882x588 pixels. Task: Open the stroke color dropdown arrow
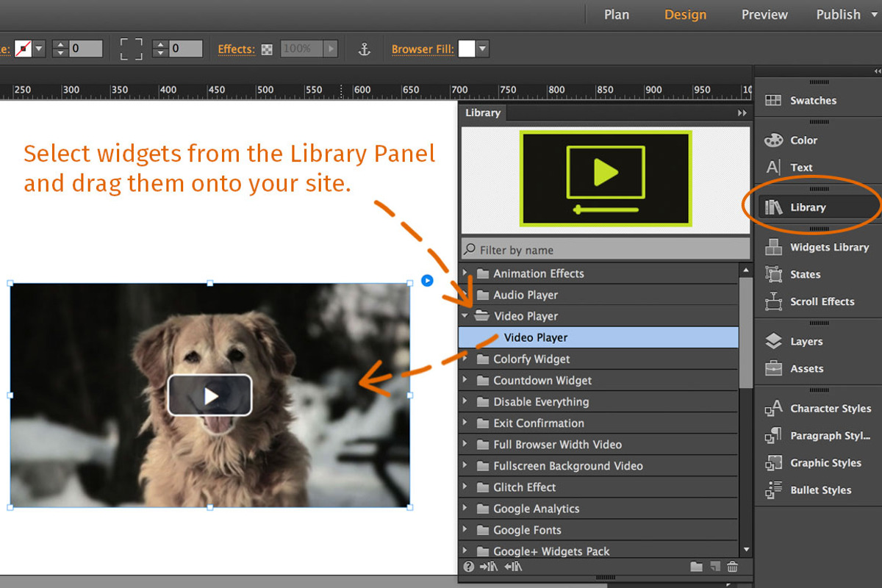pos(39,49)
